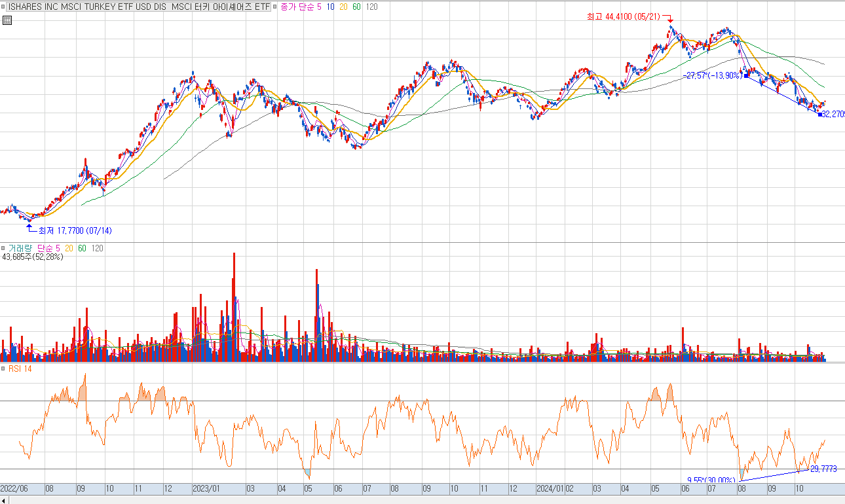This screenshot has width=845, height=504.
Task: Click the 최저 17,7700 (07/14) low marker
Action: pos(75,230)
